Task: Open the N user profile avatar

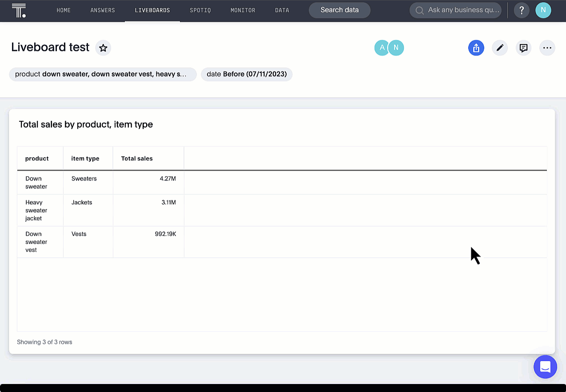Action: click(543, 10)
